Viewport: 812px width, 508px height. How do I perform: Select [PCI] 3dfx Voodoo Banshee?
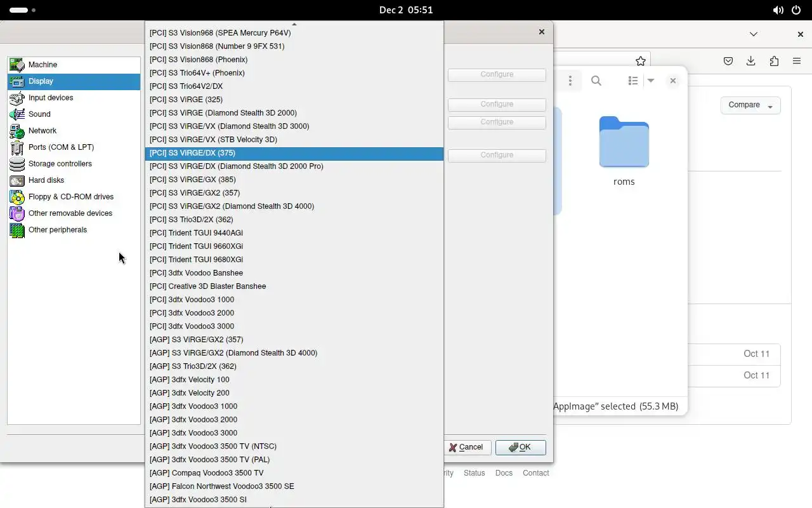point(294,273)
